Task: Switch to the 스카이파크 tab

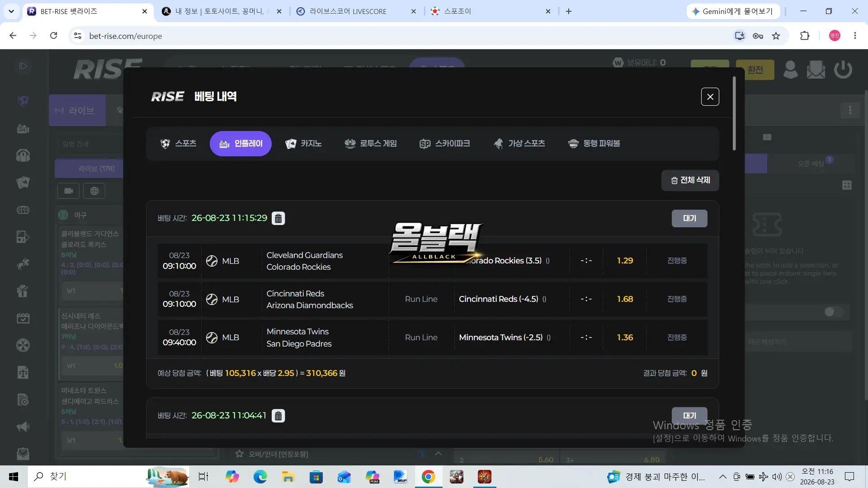Action: 445,144
